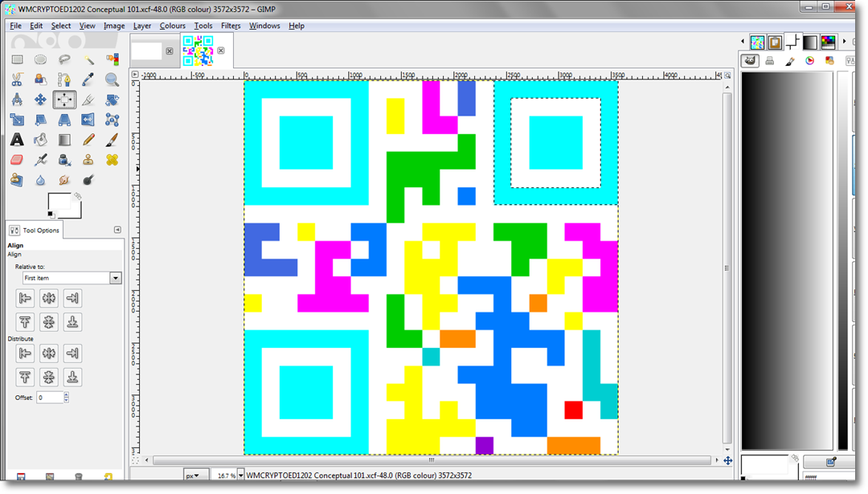This screenshot has width=868, height=494.
Task: Select the Eraser tool
Action: 17,160
